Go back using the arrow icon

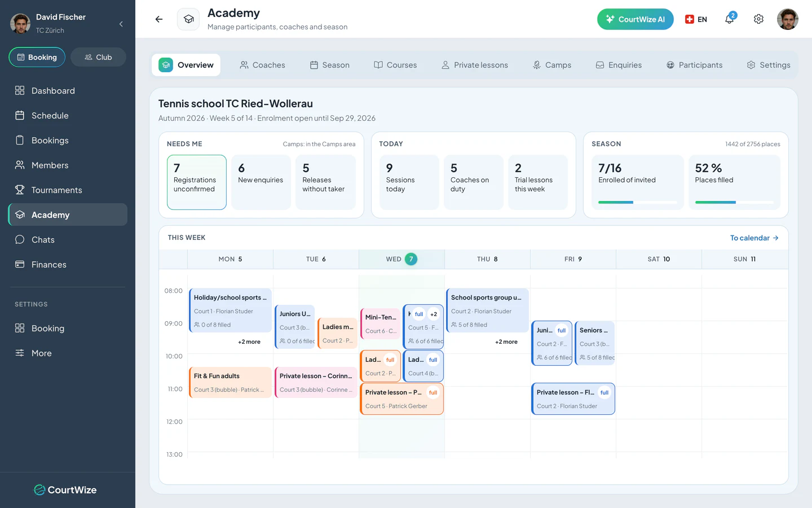point(159,19)
